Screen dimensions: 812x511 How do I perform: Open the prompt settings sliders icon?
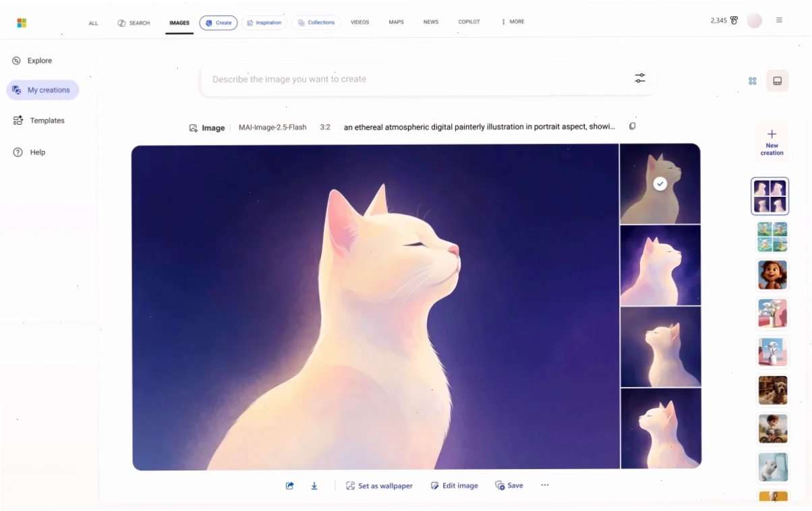point(640,79)
